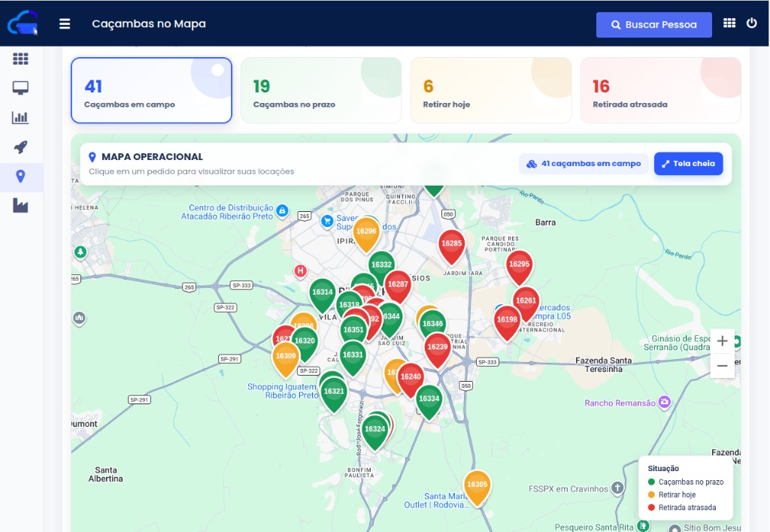The width and height of the screenshot is (770, 532).
Task: Click FSSPX em Cravinhos label
Action: click(568, 489)
